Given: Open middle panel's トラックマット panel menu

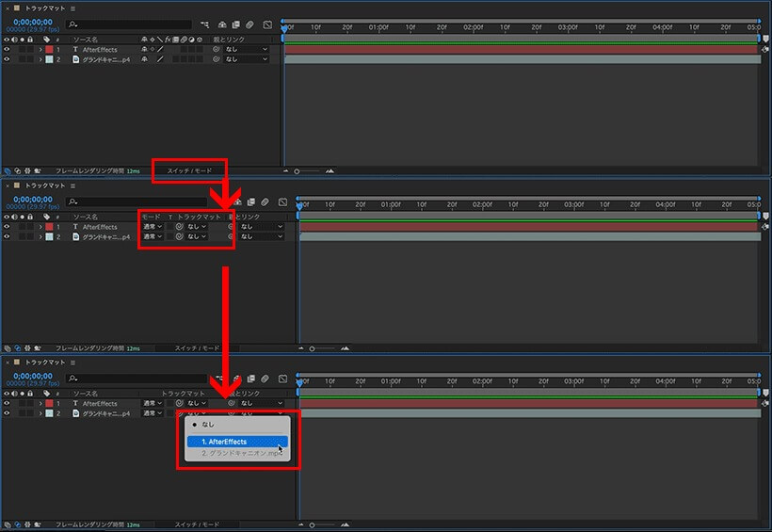Looking at the screenshot, I should coord(72,185).
